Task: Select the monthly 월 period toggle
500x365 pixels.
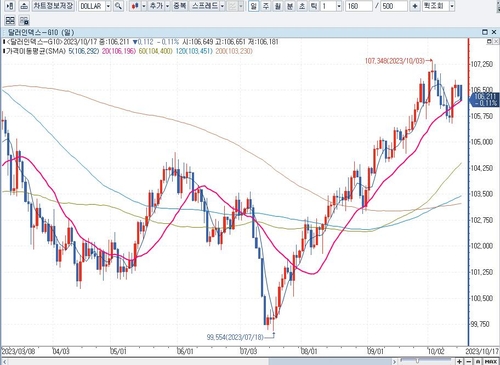Action: [278, 6]
